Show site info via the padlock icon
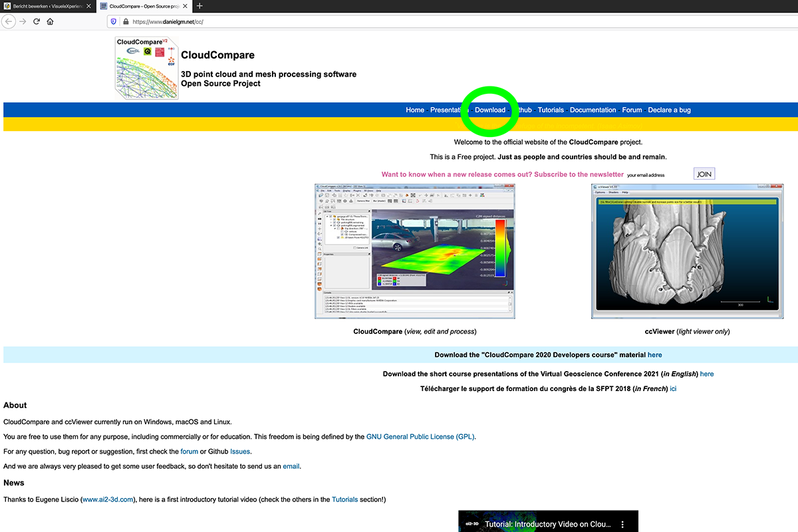 pyautogui.click(x=124, y=21)
